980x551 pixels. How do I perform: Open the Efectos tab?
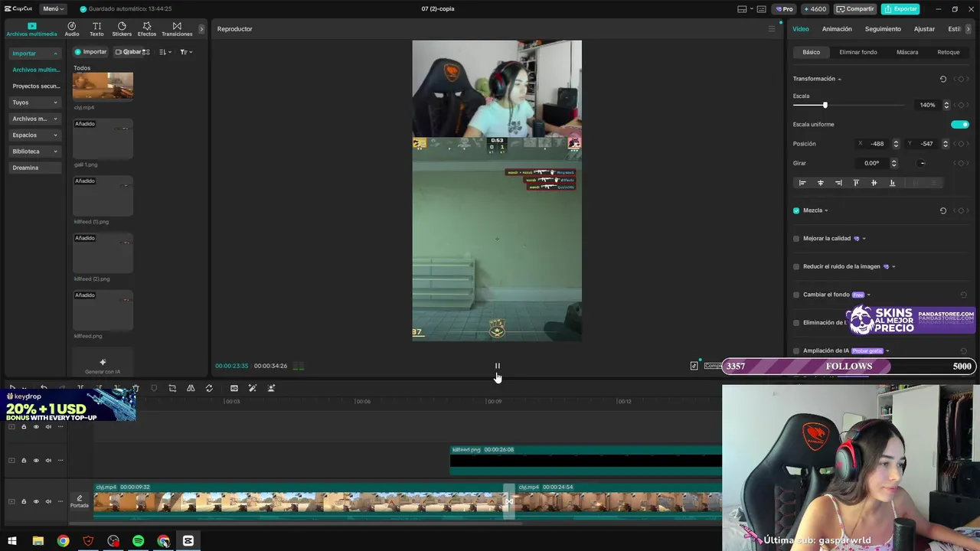coord(147,29)
